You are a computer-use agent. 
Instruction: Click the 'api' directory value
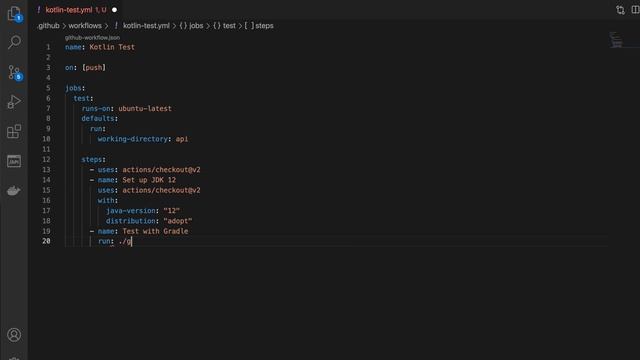pos(182,139)
